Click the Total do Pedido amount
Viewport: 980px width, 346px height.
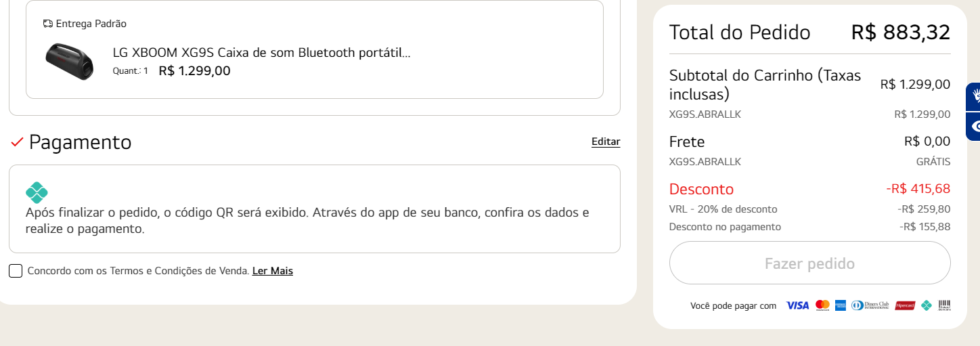point(901,32)
